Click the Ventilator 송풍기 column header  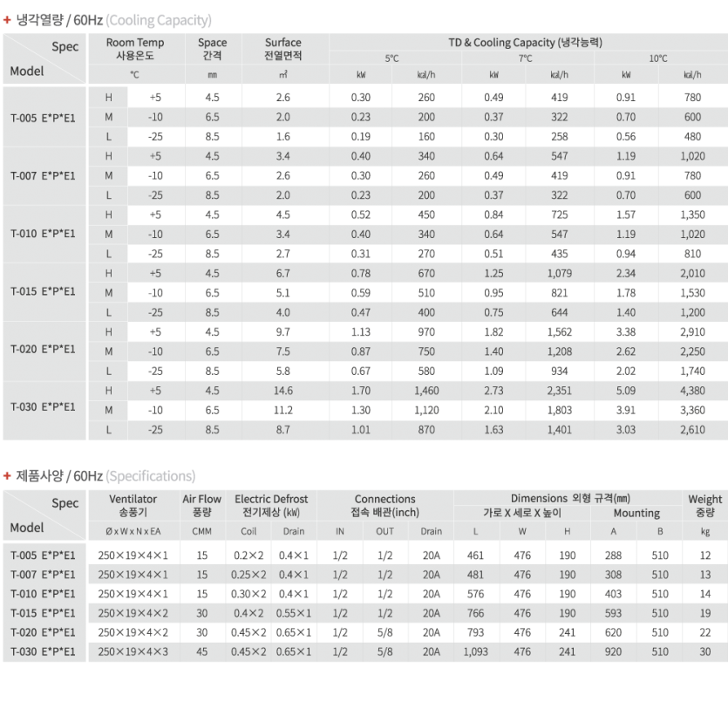(x=133, y=505)
